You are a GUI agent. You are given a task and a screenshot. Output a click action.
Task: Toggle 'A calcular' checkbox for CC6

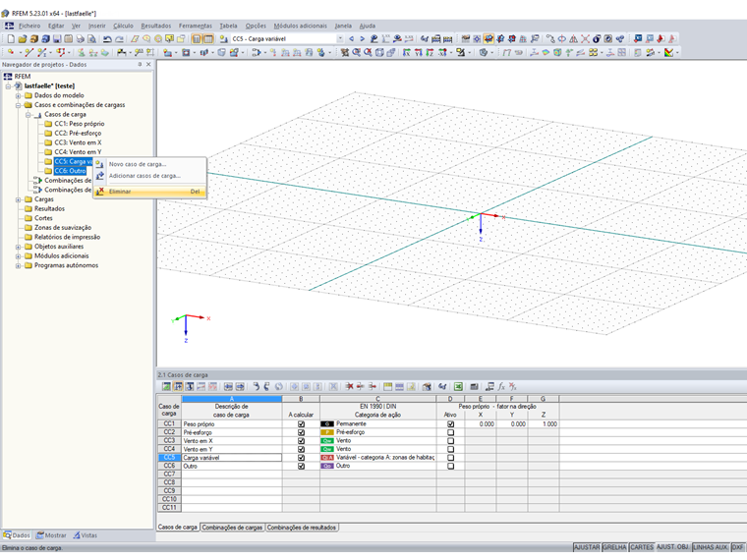pos(301,466)
